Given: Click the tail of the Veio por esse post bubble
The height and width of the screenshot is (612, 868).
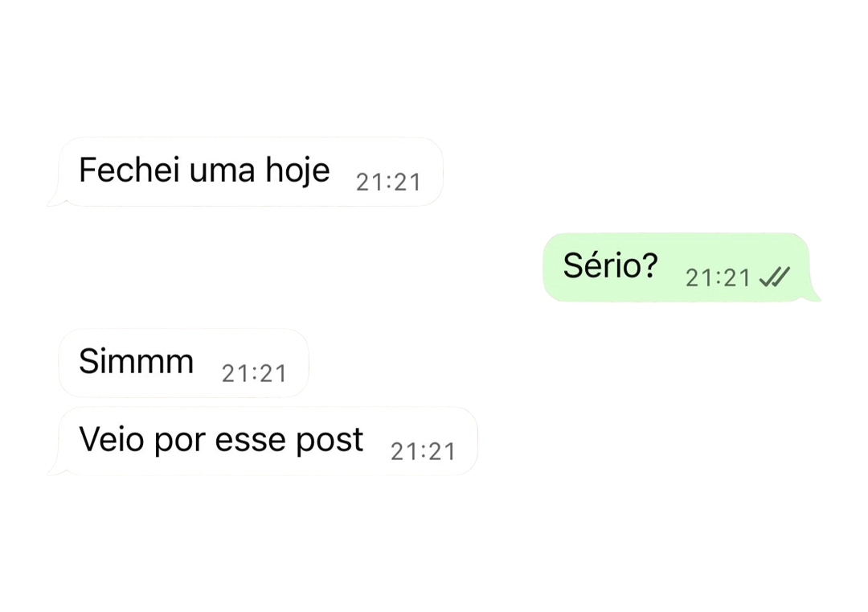Looking at the screenshot, I should coord(55,469).
